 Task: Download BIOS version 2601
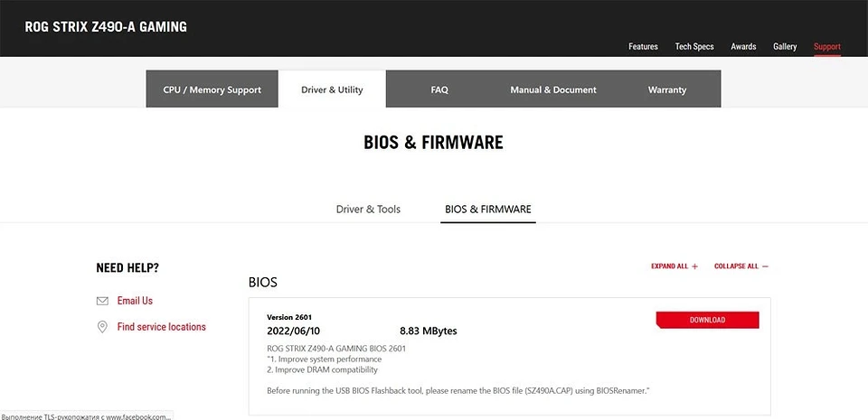707,320
